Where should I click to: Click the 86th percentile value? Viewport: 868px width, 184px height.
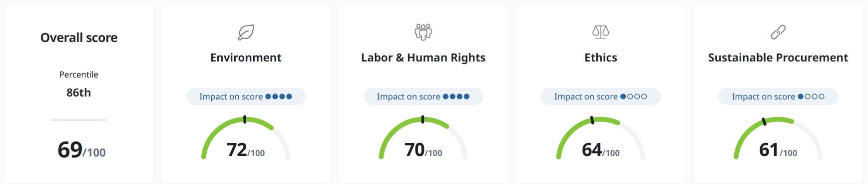coord(79,92)
